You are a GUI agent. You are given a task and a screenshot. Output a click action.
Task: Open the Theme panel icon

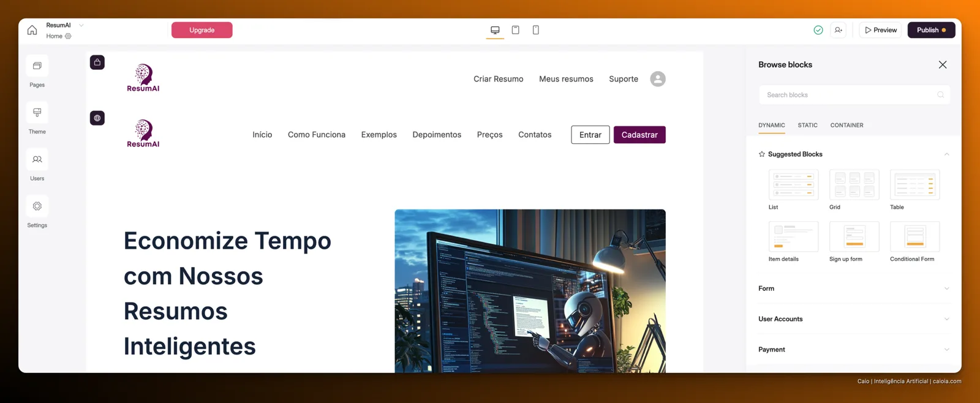(x=37, y=113)
